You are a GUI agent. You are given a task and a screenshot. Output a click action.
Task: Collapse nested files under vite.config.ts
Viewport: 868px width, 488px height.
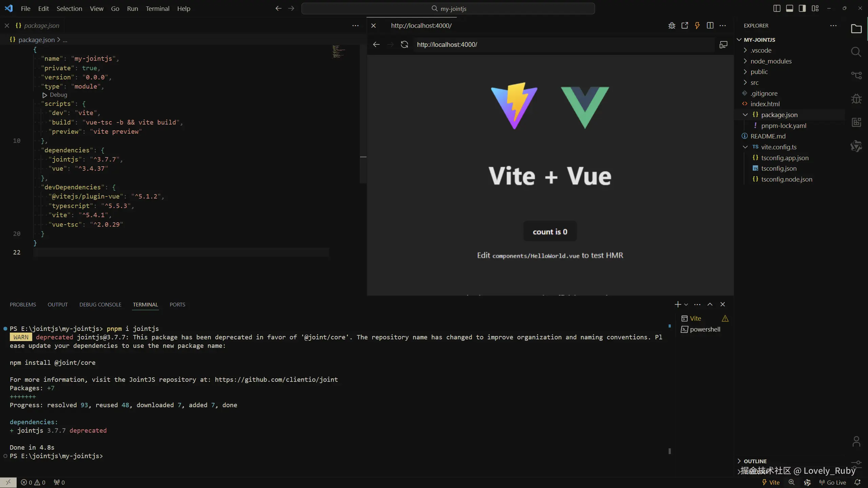pos(745,147)
